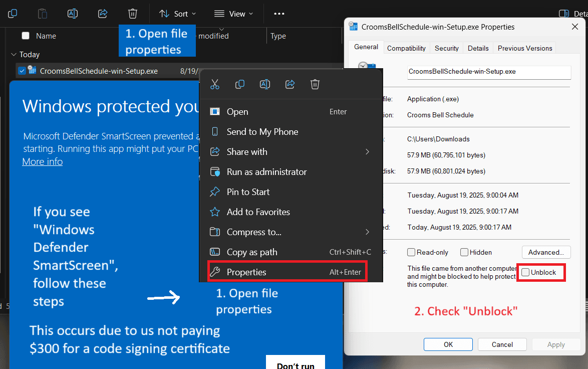The image size is (588, 369).
Task: Select the CroomsBellSchedule-win-Setup.exe file name in list
Action: (99, 71)
